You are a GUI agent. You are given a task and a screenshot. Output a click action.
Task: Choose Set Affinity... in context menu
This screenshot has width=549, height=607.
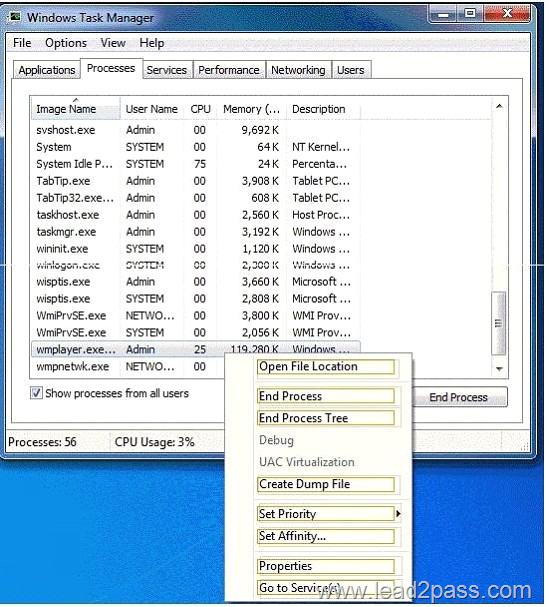[325, 536]
